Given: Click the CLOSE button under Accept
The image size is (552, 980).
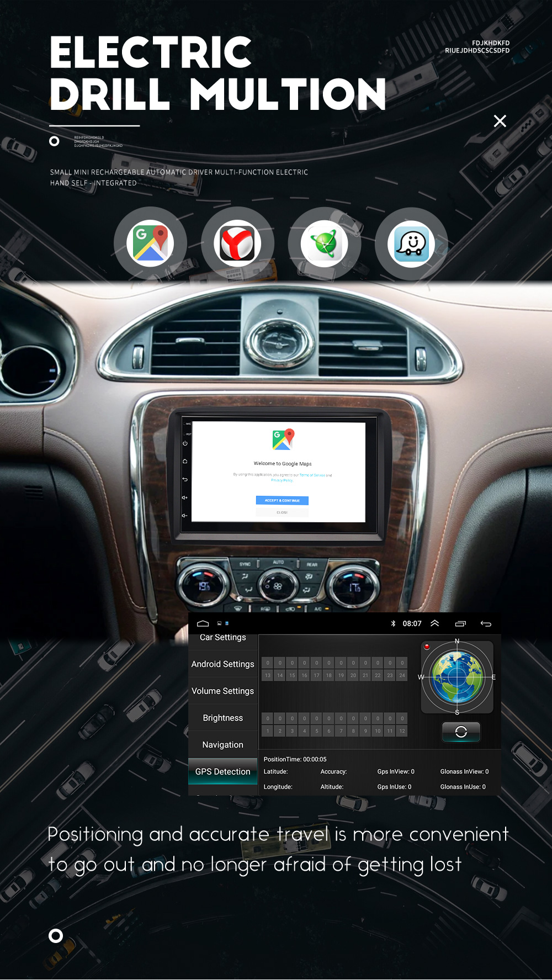Looking at the screenshot, I should click(282, 512).
